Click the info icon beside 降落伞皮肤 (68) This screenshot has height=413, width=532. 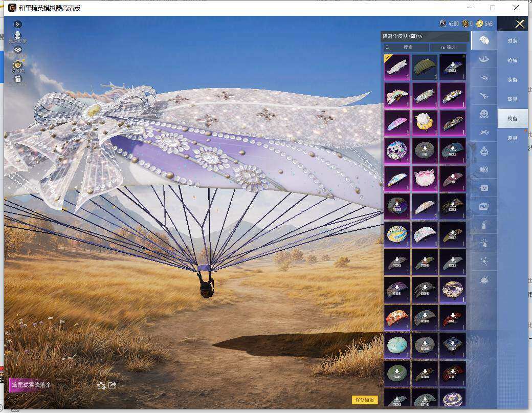[420, 36]
